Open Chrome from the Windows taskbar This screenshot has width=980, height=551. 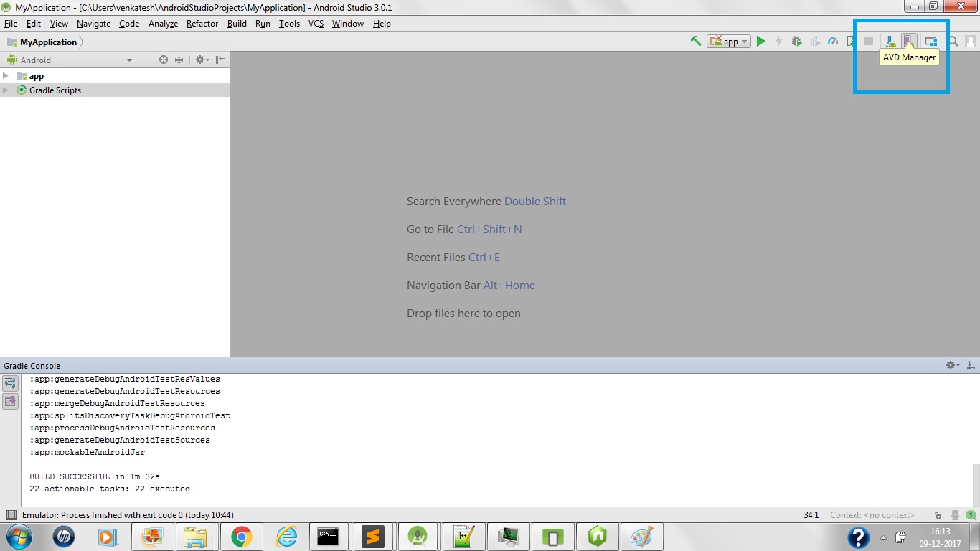(241, 537)
